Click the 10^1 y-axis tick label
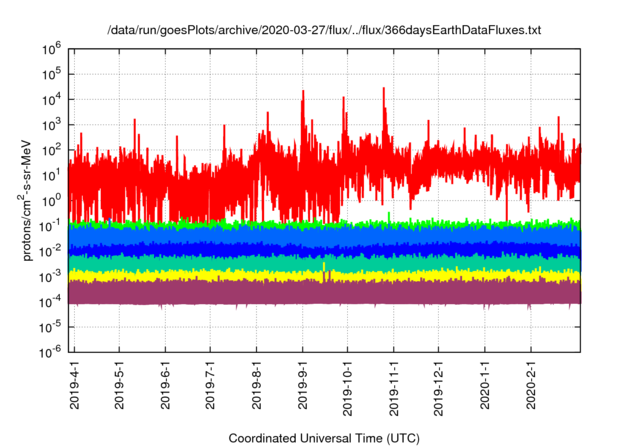Screen dimensions: 640x448 click(x=51, y=175)
